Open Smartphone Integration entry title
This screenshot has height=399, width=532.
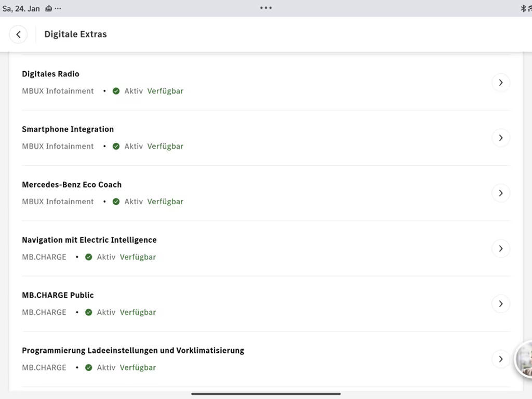point(68,129)
